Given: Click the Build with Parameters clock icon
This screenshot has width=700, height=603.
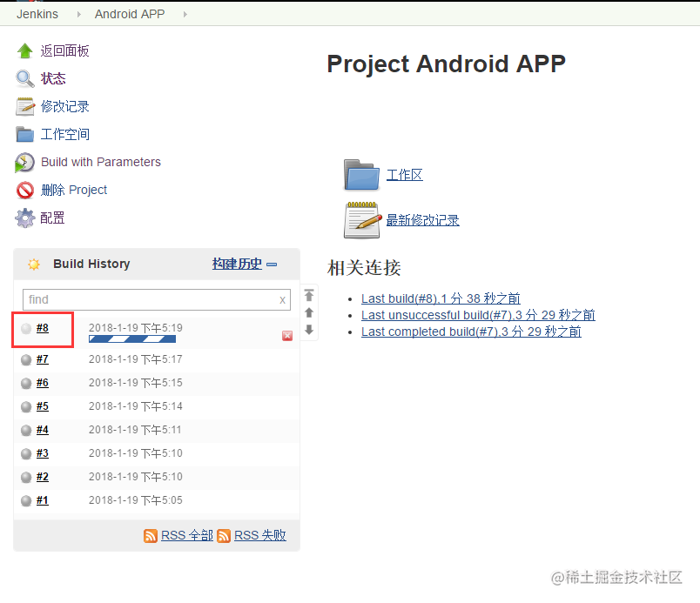Looking at the screenshot, I should click(24, 163).
